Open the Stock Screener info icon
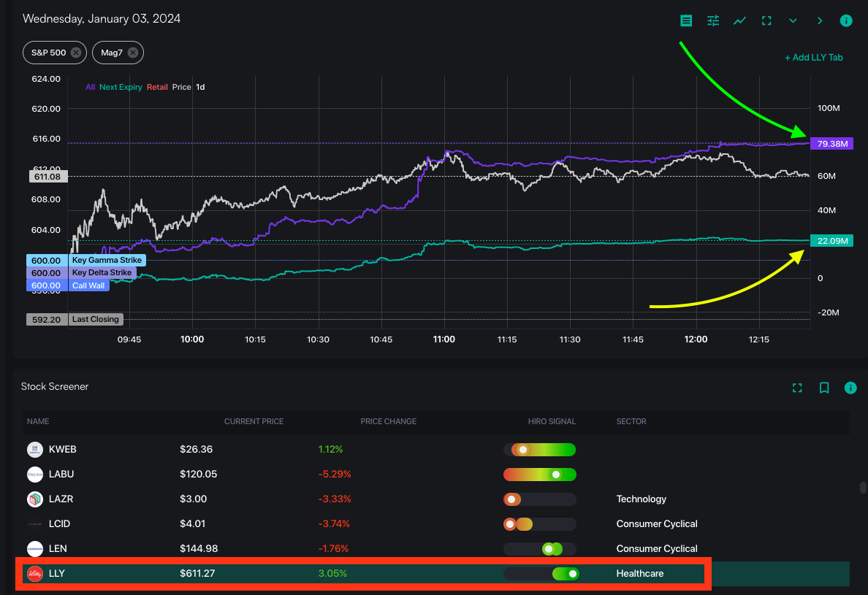 850,388
